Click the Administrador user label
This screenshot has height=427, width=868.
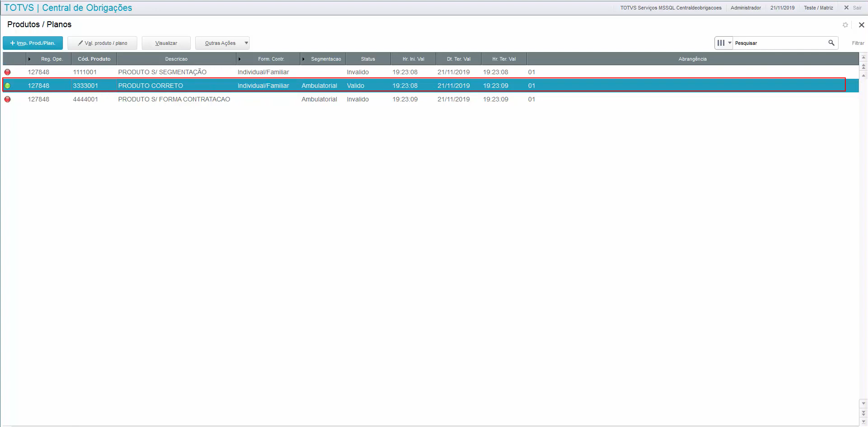(746, 8)
